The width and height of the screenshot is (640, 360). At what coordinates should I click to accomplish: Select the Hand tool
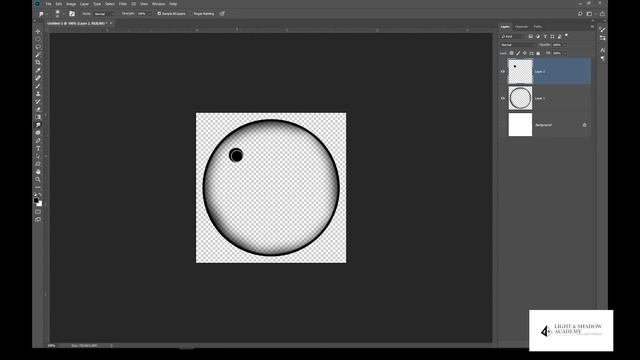38,172
